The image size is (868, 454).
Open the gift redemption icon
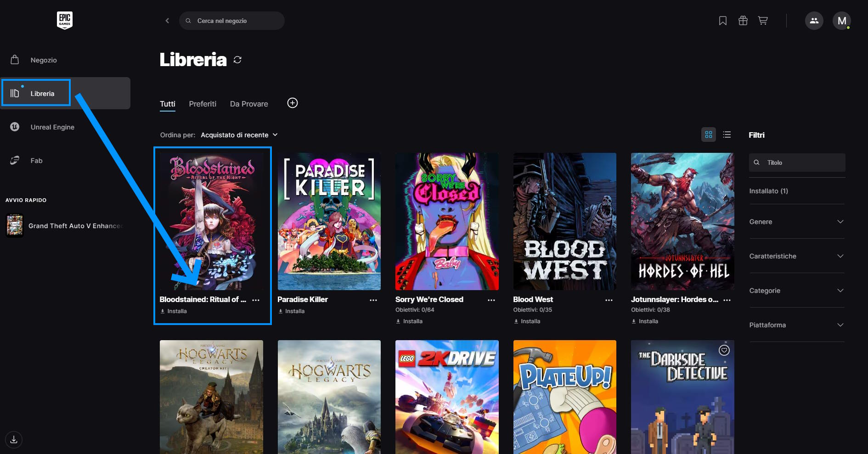743,21
